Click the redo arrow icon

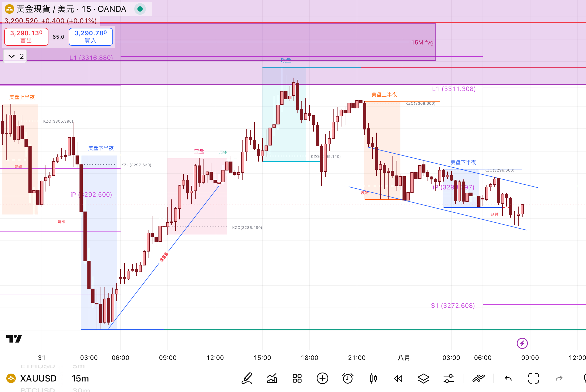point(559,379)
